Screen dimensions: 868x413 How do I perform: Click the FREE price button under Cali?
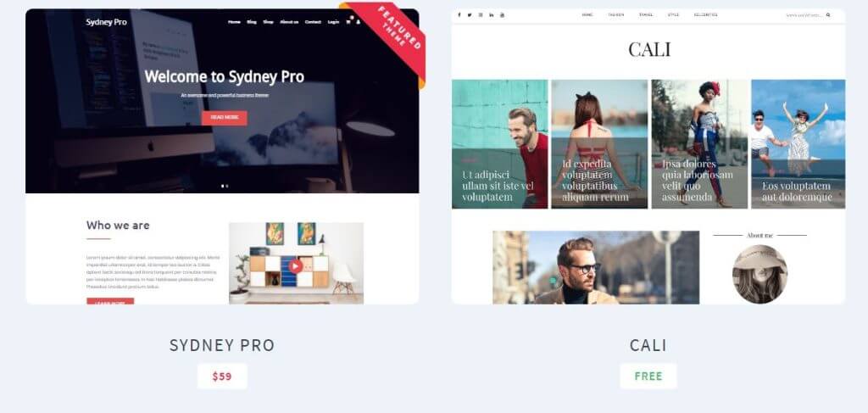(x=648, y=377)
